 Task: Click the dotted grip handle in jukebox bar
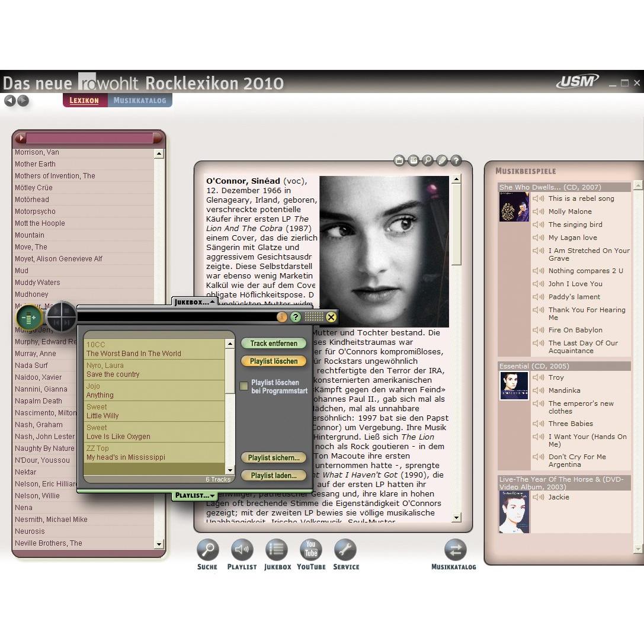[314, 316]
